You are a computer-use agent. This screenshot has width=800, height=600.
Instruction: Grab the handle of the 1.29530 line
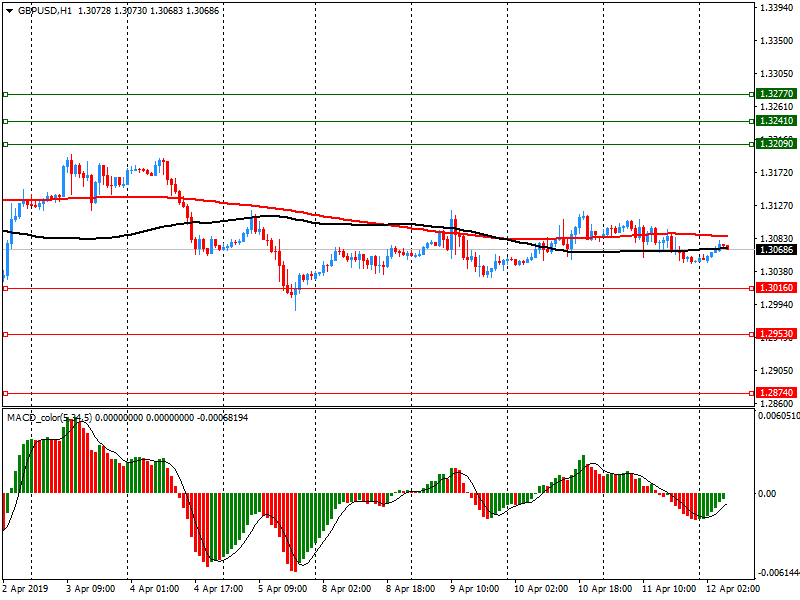(5, 335)
